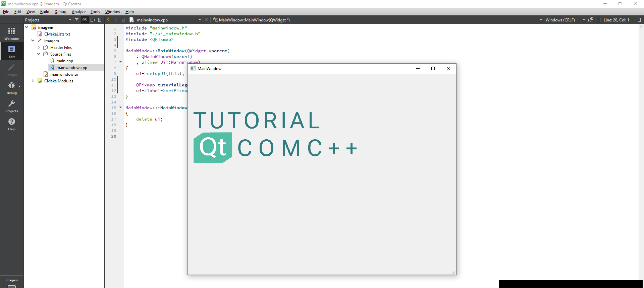Click the filter tree funnel icon
Viewport: 644px width, 288px height.
77,20
